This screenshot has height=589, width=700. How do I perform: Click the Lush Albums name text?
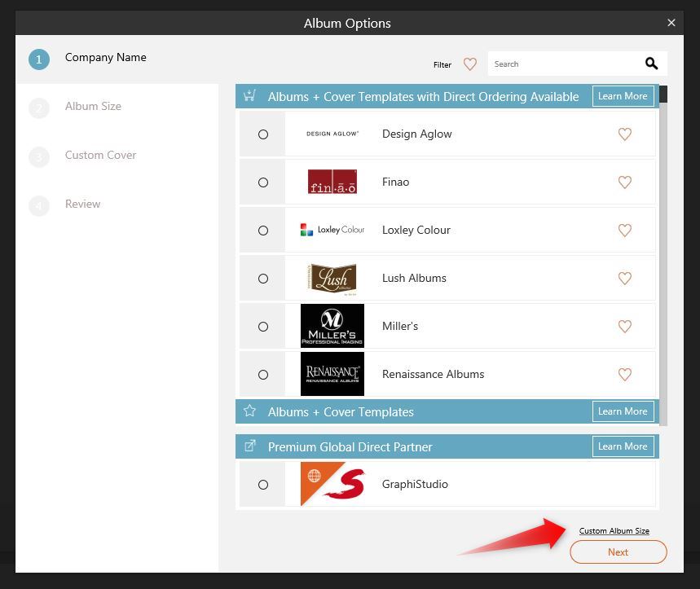pyautogui.click(x=414, y=278)
